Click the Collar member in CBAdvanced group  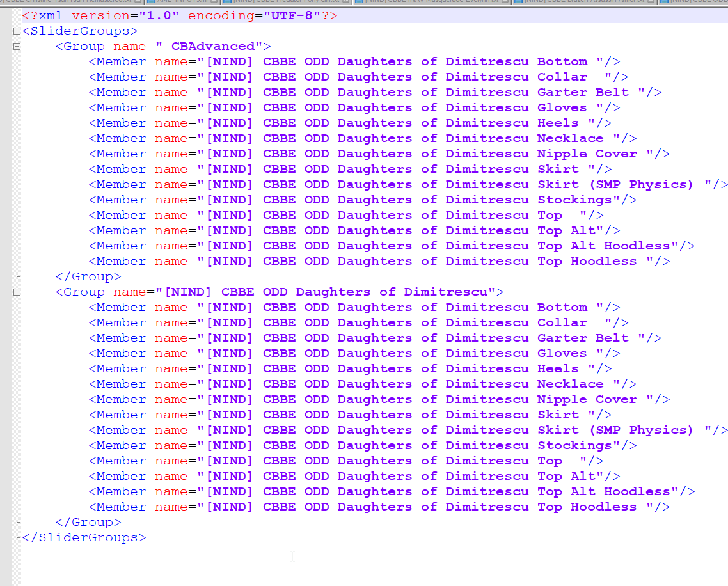pyautogui.click(x=358, y=77)
